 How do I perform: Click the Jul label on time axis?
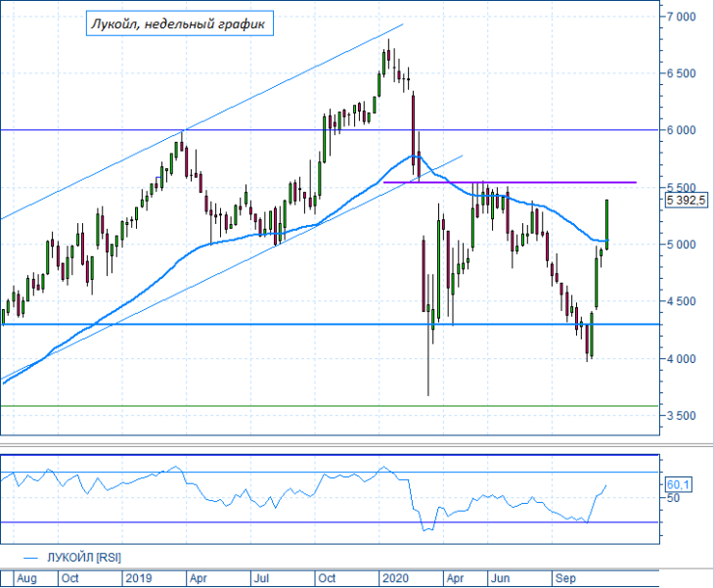point(261,578)
